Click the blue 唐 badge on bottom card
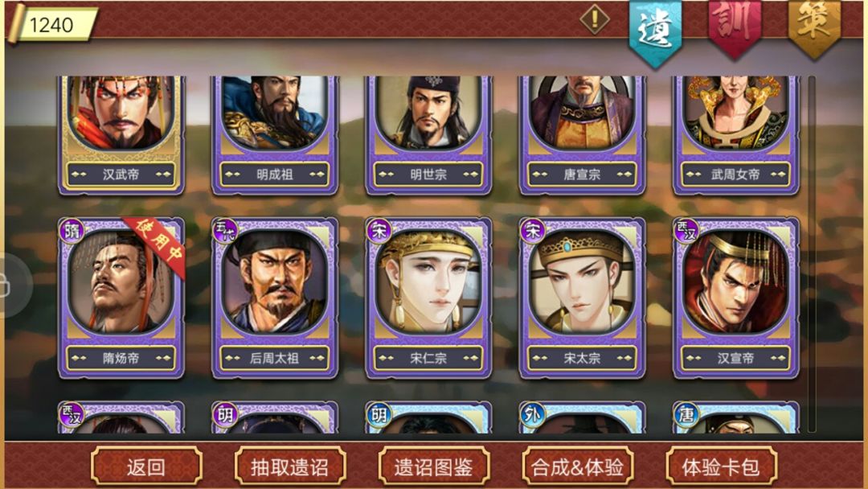The height and width of the screenshot is (489, 868). pos(686,415)
